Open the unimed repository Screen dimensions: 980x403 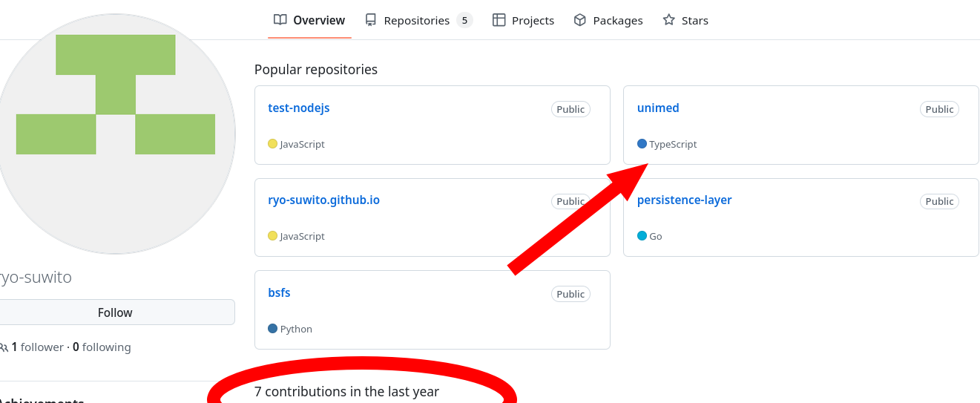point(658,108)
